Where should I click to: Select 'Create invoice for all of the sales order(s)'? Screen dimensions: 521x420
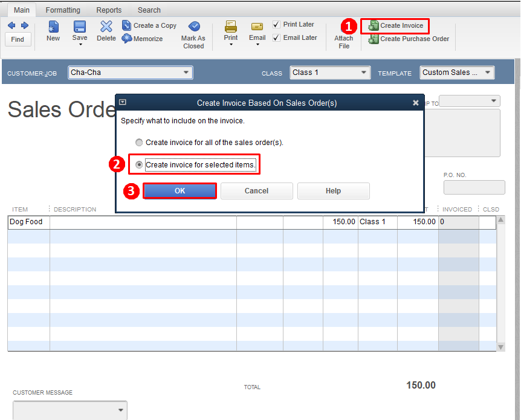point(139,143)
